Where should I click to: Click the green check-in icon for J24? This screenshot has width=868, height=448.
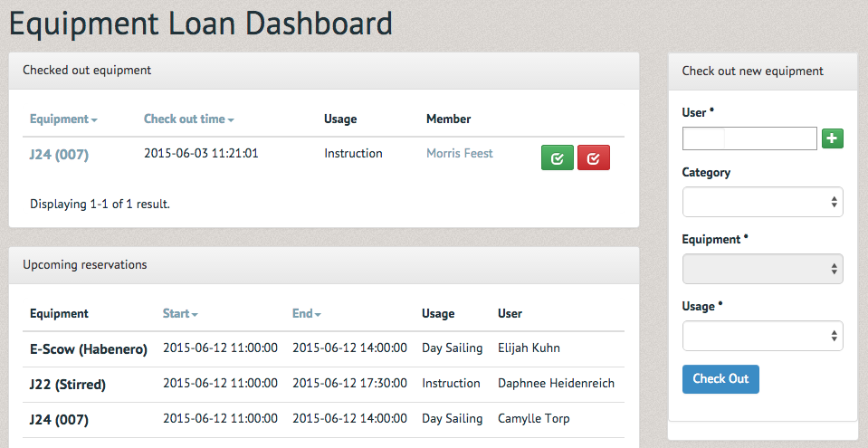(x=557, y=157)
